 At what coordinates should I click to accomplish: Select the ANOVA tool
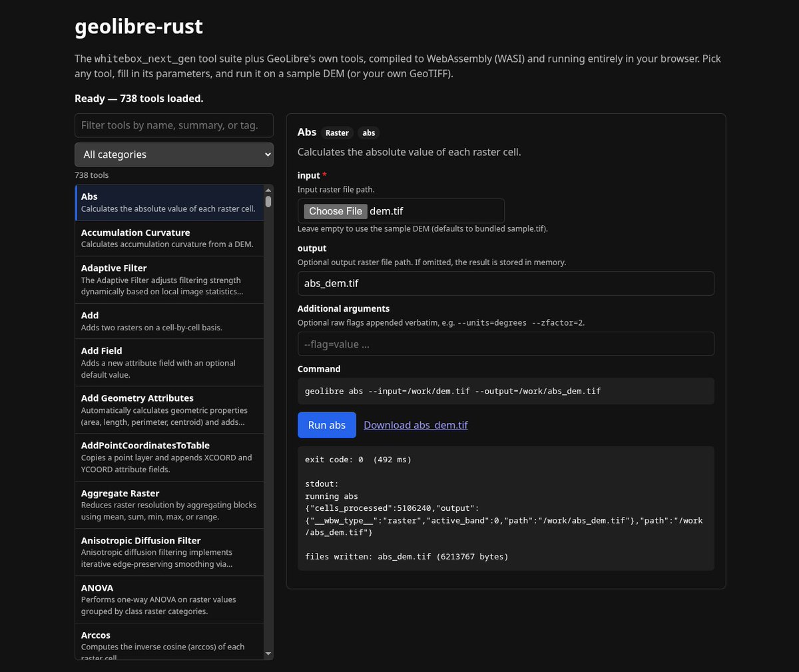[x=169, y=599]
